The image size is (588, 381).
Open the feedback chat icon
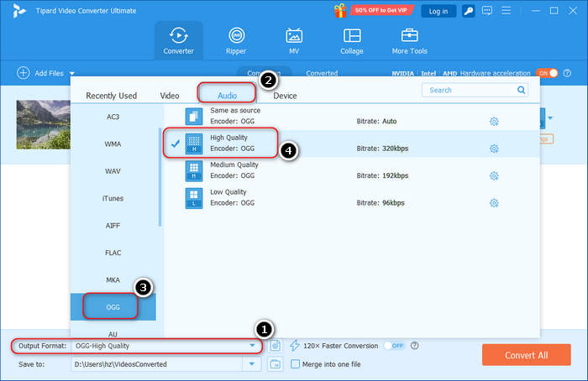click(486, 10)
